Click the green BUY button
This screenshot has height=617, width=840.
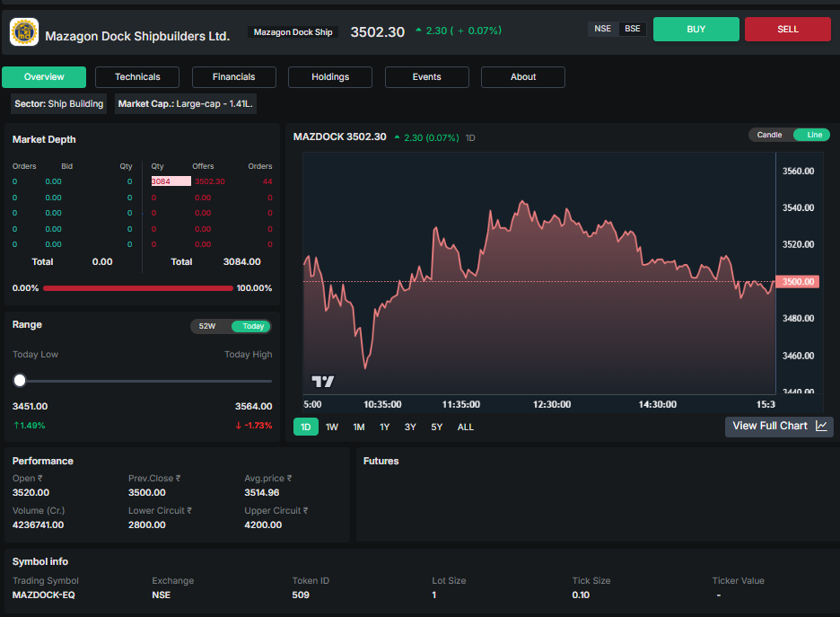(696, 29)
